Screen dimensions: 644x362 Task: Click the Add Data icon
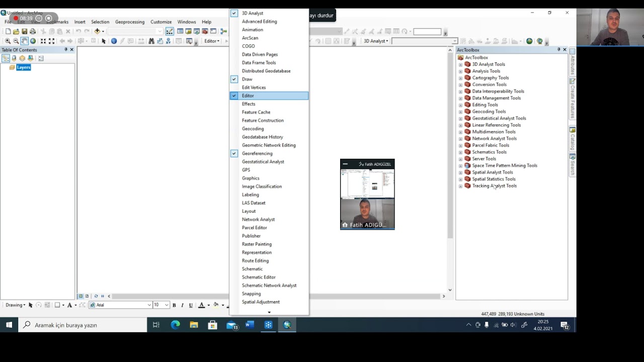tap(97, 31)
